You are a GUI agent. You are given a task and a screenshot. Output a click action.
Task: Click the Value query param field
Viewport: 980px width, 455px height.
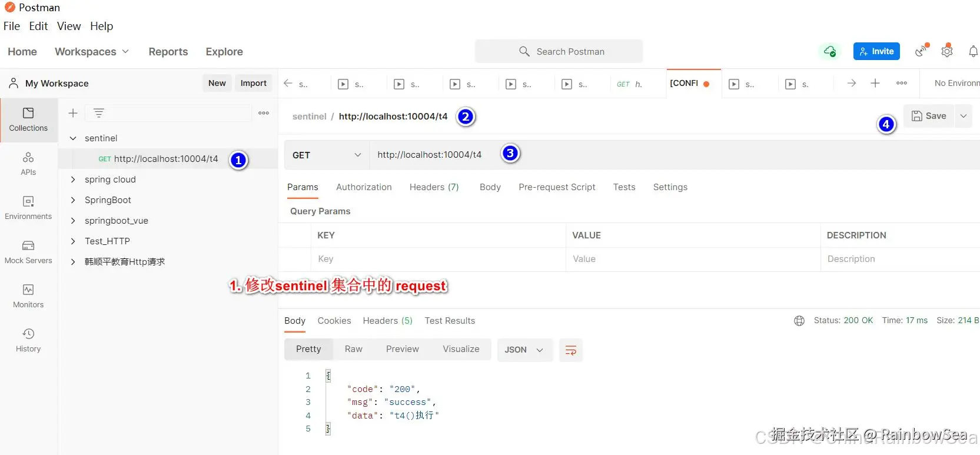(x=693, y=259)
